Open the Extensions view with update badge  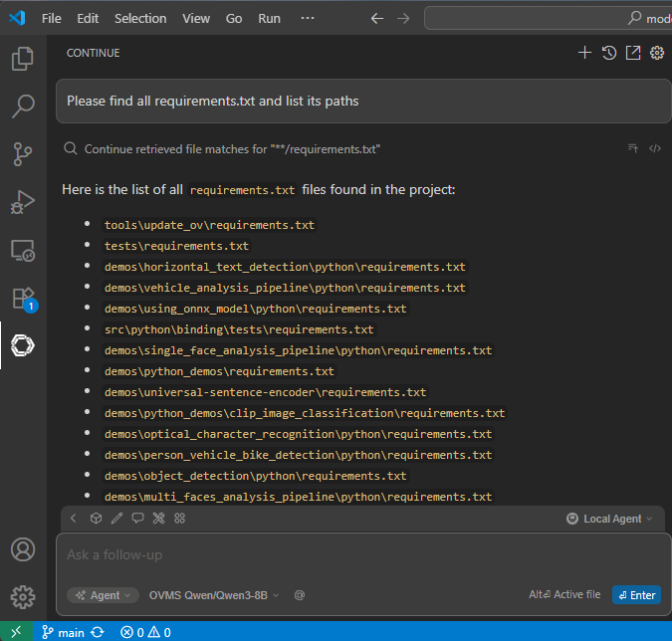click(x=22, y=298)
